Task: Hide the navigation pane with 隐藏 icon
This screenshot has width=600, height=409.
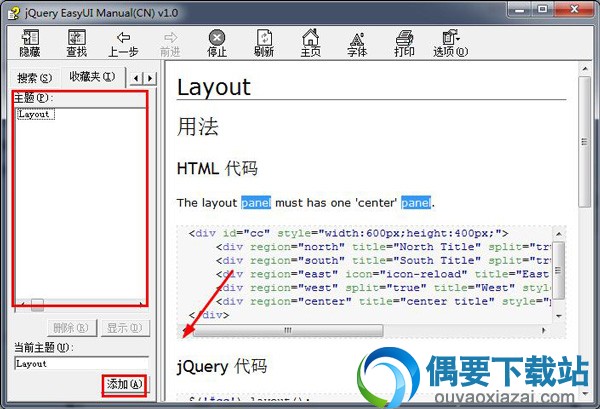Action: tap(30, 43)
